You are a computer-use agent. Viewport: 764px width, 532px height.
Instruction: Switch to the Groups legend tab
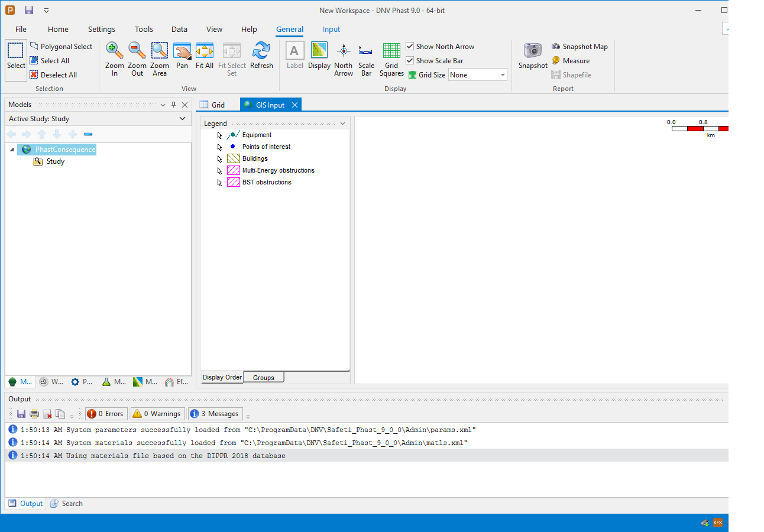pyautogui.click(x=264, y=377)
